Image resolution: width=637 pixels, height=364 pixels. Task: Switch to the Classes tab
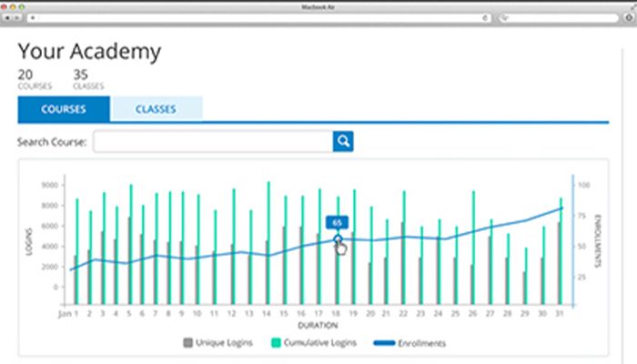point(156,109)
